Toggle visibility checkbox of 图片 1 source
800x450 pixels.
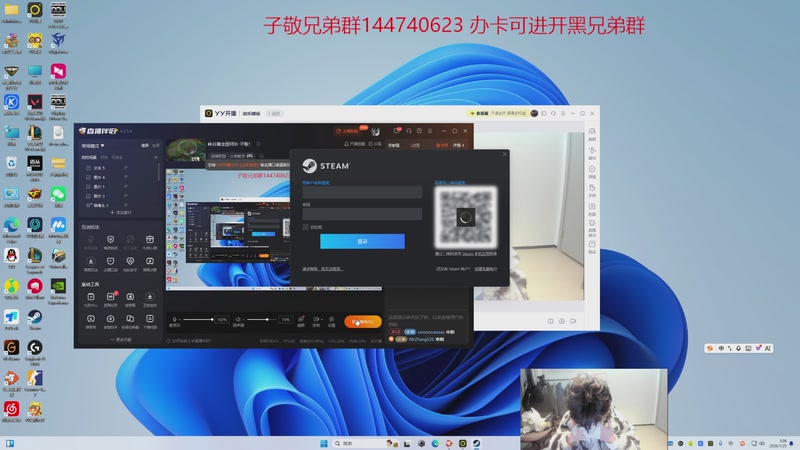click(88, 187)
